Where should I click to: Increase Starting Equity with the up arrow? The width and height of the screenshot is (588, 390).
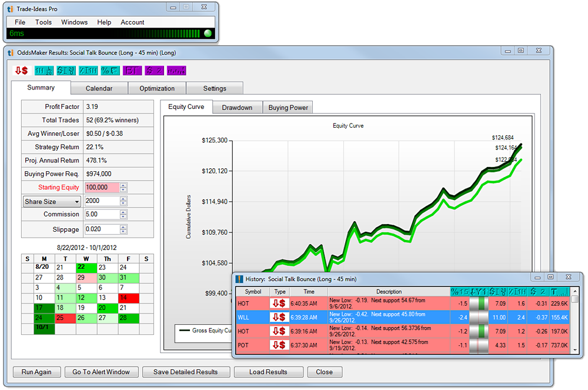[x=123, y=185]
